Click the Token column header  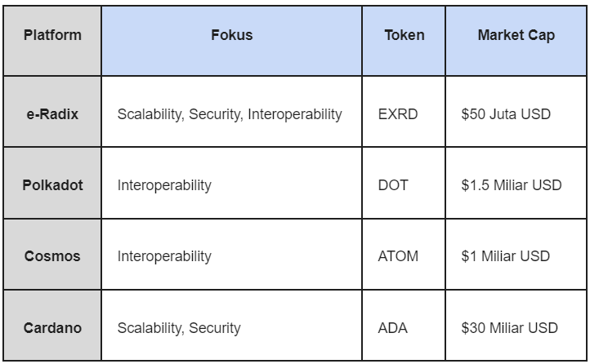(404, 41)
